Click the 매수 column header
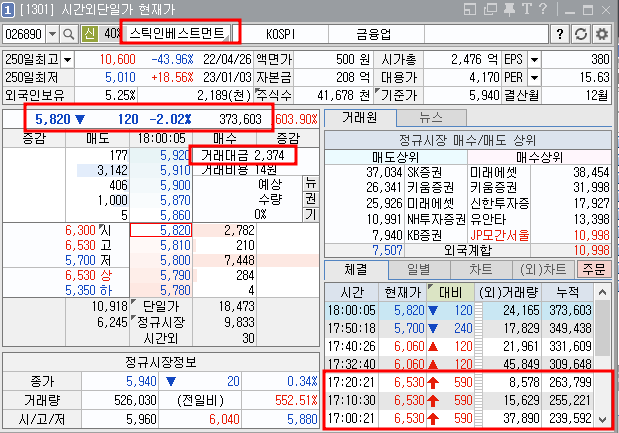 [x=225, y=139]
